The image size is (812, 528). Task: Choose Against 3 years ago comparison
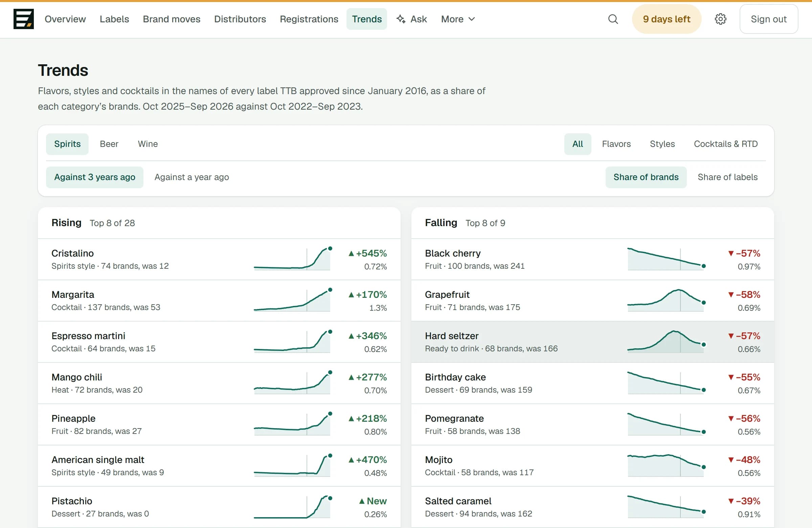point(94,177)
